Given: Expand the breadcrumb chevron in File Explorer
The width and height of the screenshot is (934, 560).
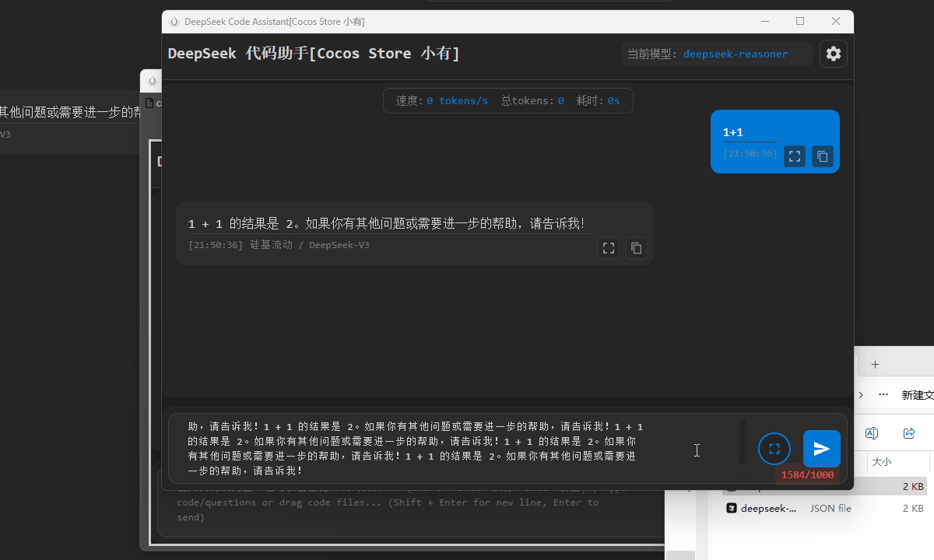Looking at the screenshot, I should (861, 395).
